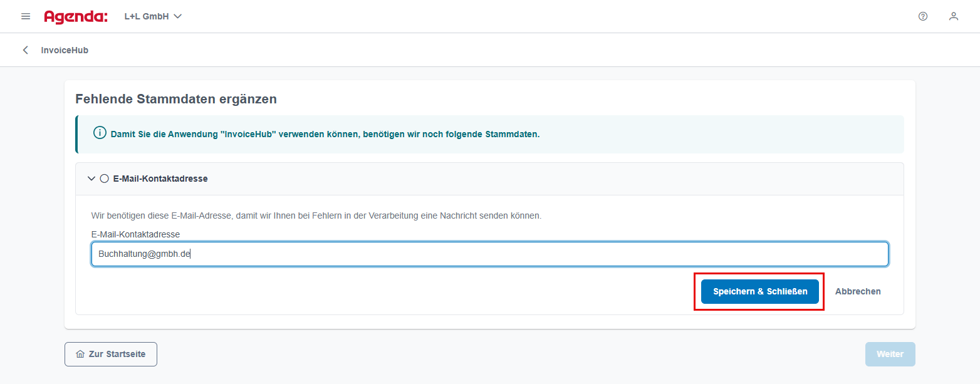Collapse the E-Mail-Kontaktadresse section
The image size is (980, 384).
pos(91,179)
